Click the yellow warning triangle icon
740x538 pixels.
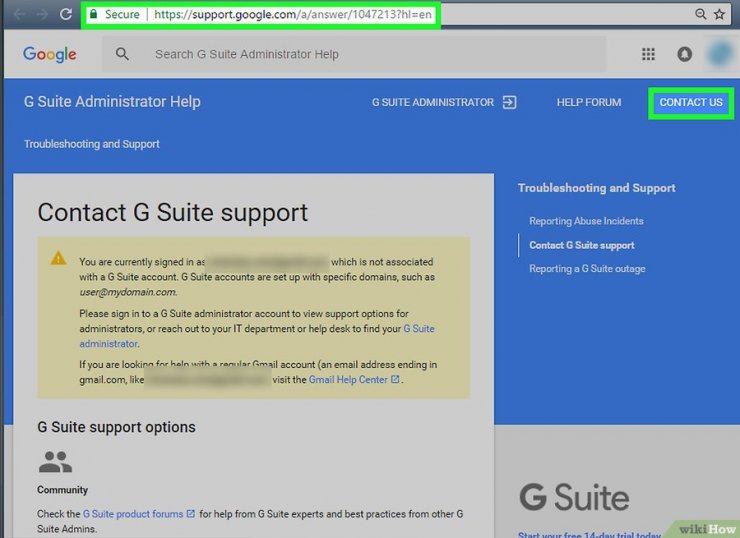click(x=58, y=258)
